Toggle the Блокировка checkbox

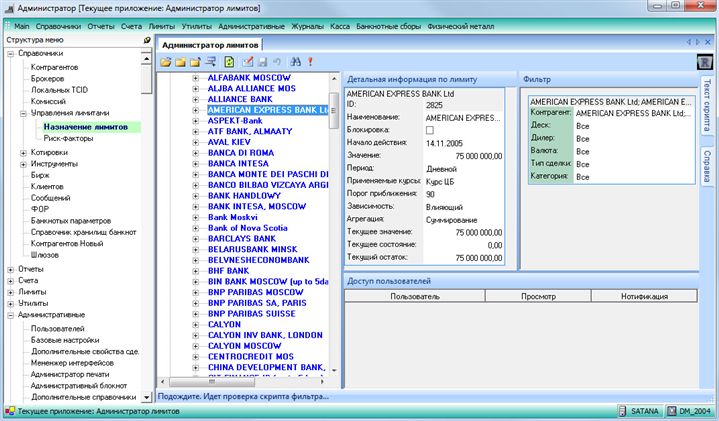tap(430, 130)
